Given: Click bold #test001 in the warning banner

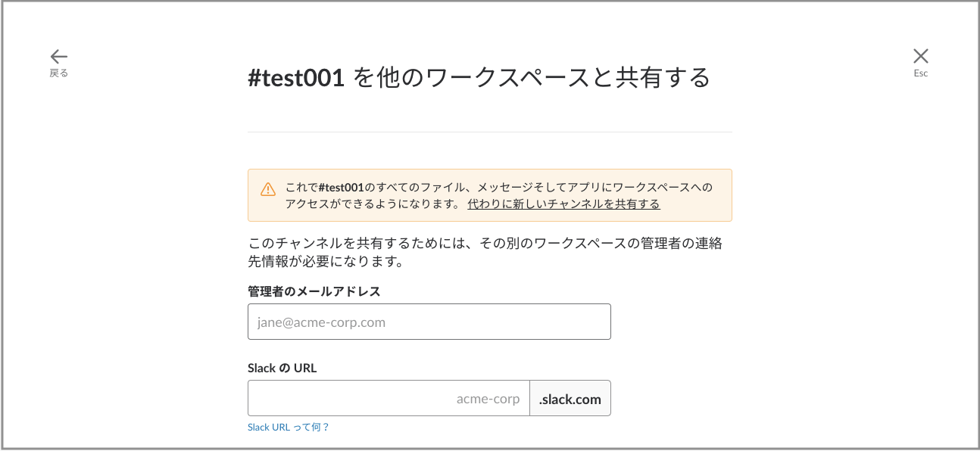Looking at the screenshot, I should [342, 187].
